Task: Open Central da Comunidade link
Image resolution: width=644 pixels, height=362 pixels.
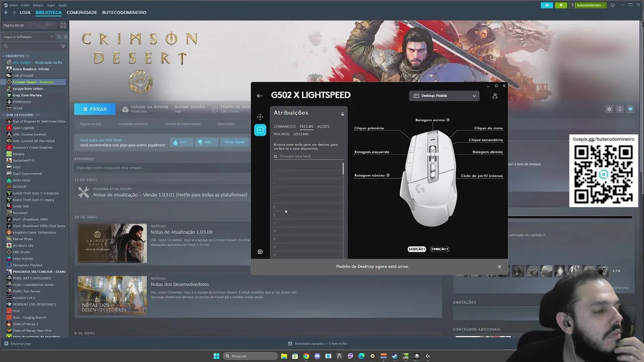Action: click(x=183, y=124)
